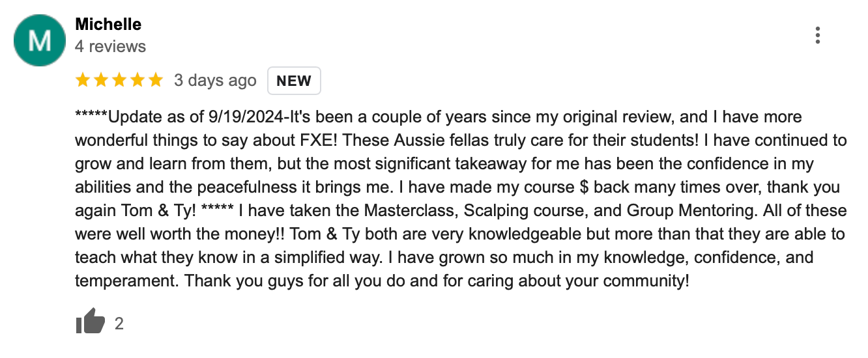Image resolution: width=868 pixels, height=358 pixels.
Task: View Michelle's "4 reviews" contributions
Action: click(x=110, y=47)
